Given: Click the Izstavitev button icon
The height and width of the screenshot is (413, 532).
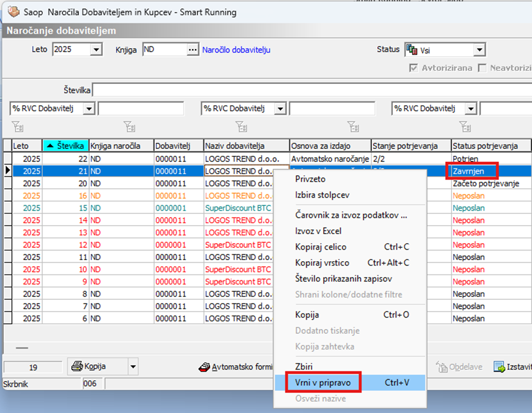Looking at the screenshot, I should pos(499,367).
